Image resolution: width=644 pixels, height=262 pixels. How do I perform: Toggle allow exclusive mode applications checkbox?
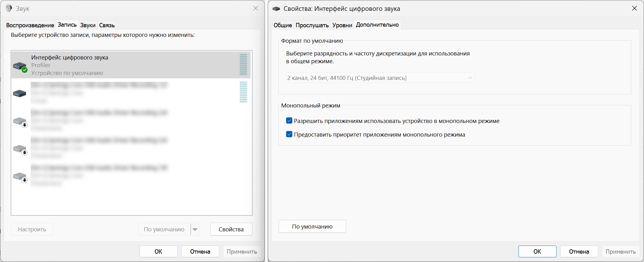click(x=289, y=121)
